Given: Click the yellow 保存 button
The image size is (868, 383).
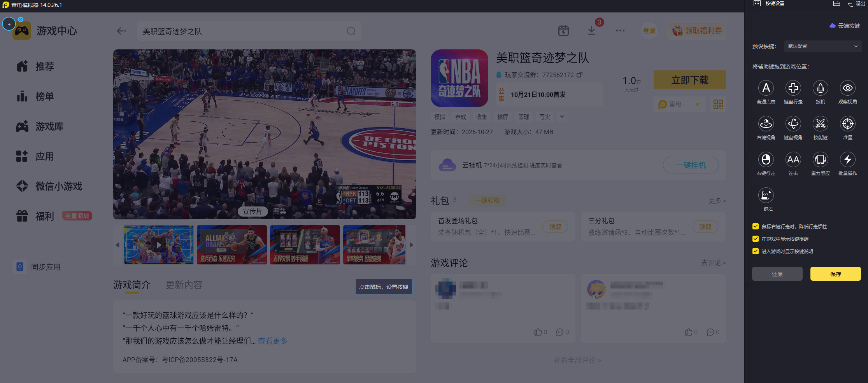Looking at the screenshot, I should (835, 274).
